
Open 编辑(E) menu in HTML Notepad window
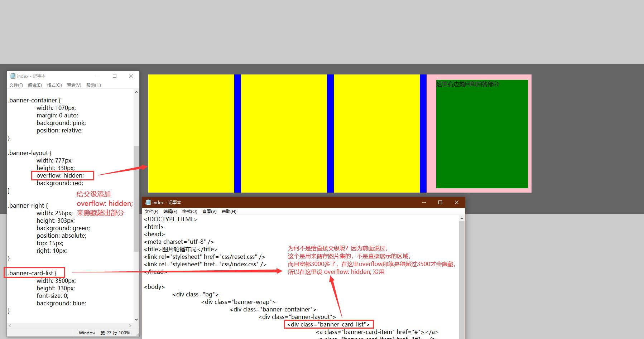tap(170, 212)
